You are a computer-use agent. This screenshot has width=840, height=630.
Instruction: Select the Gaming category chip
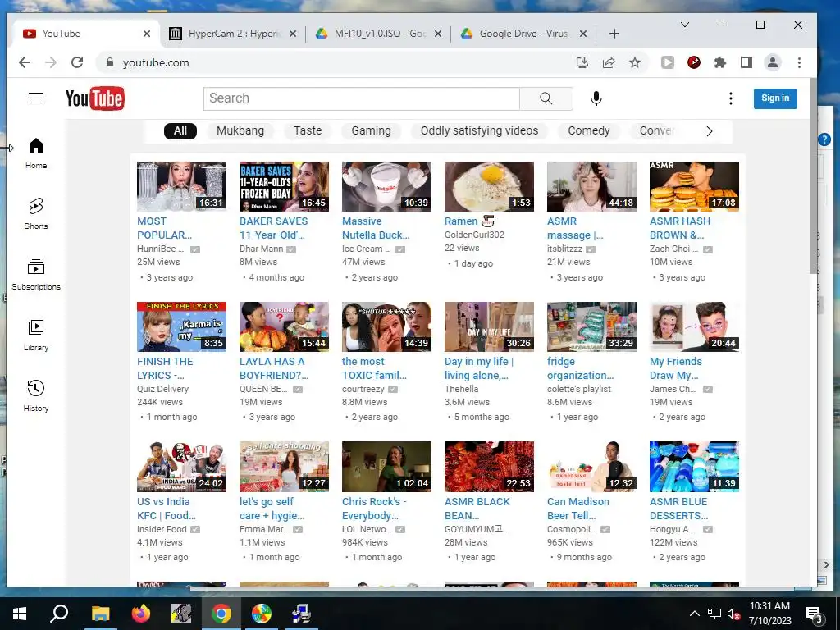(x=371, y=130)
